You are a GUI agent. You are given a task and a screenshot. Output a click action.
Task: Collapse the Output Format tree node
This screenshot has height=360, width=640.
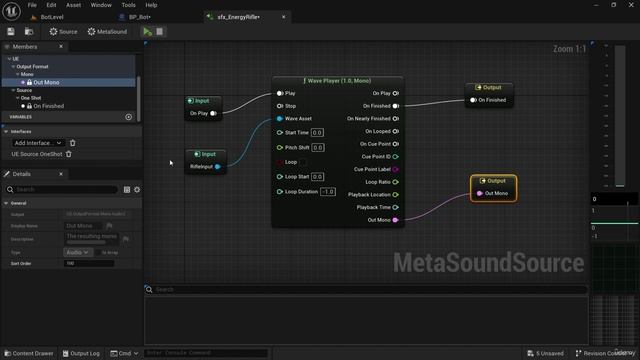pyautogui.click(x=13, y=67)
